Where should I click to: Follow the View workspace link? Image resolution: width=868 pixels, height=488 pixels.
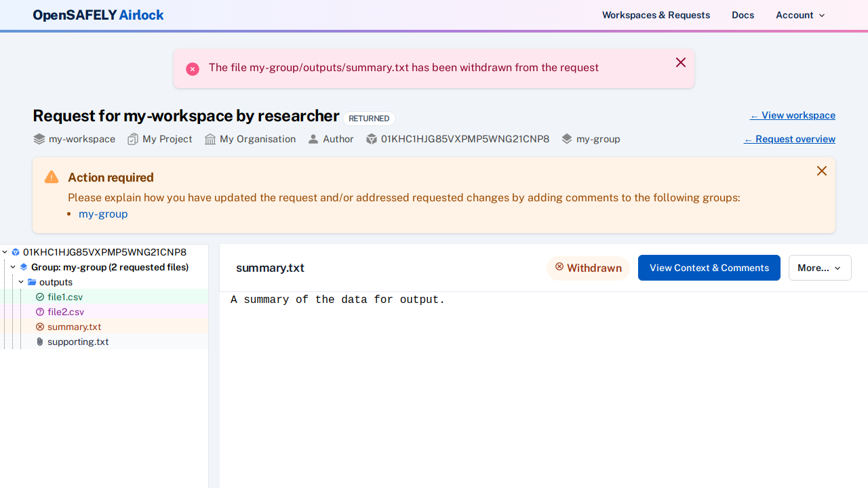pyautogui.click(x=792, y=115)
